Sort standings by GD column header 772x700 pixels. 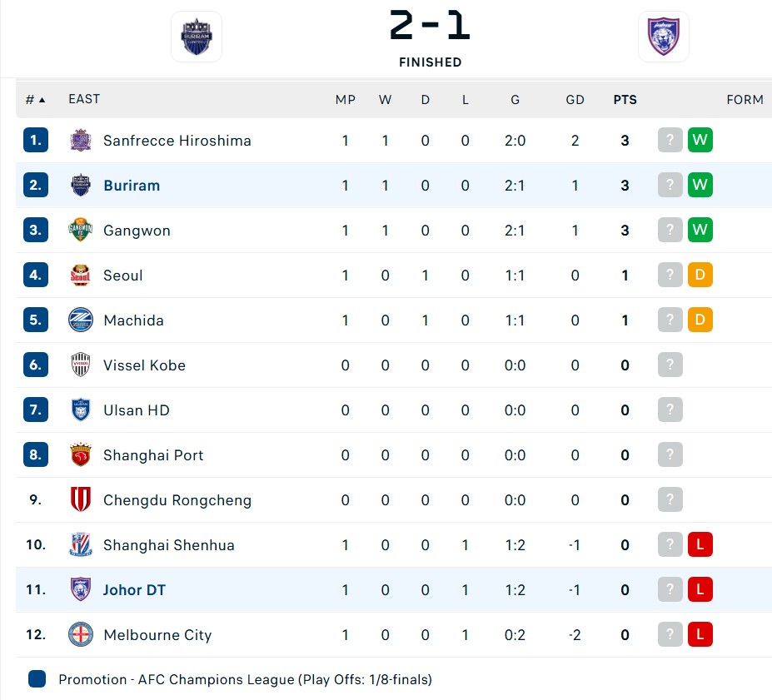575,100
